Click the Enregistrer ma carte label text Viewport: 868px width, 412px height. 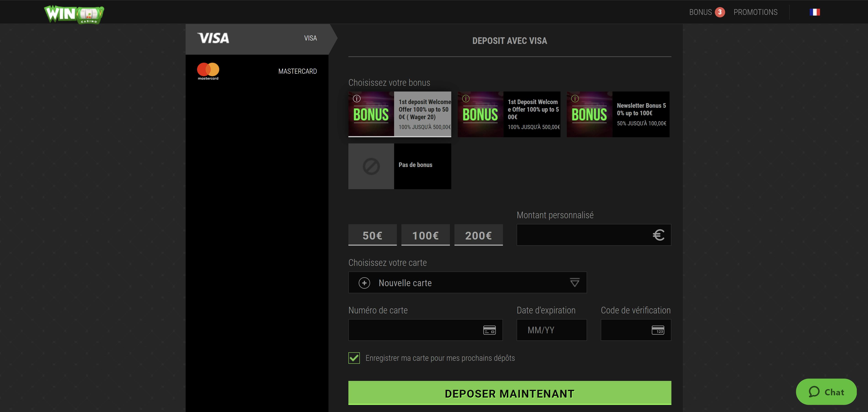pos(440,358)
